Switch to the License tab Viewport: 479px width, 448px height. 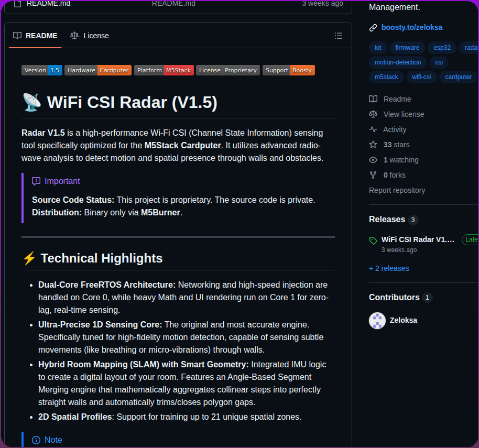pos(90,36)
